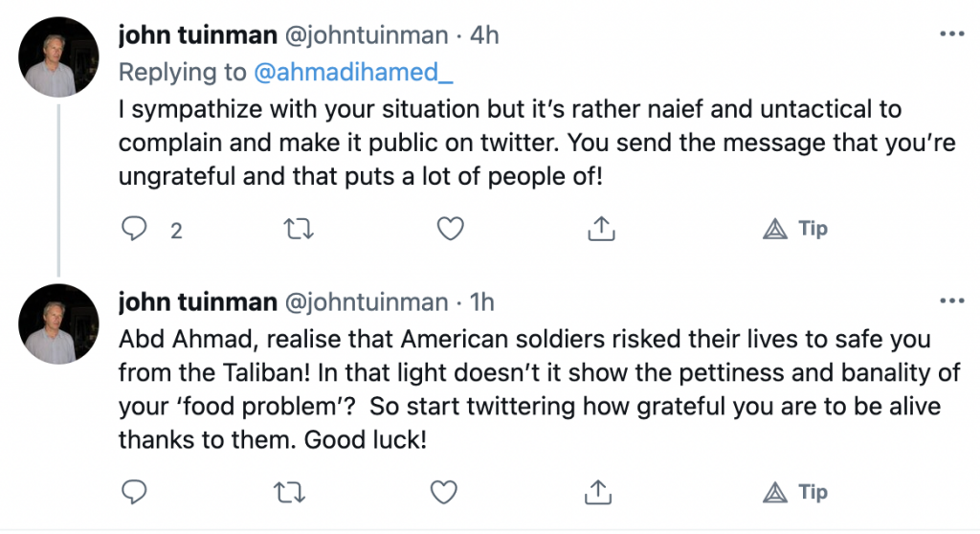
Task: Tip the author of the first tweet
Action: [795, 229]
